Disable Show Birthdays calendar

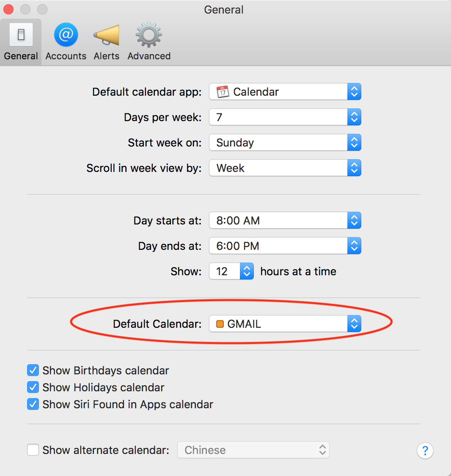[33, 370]
